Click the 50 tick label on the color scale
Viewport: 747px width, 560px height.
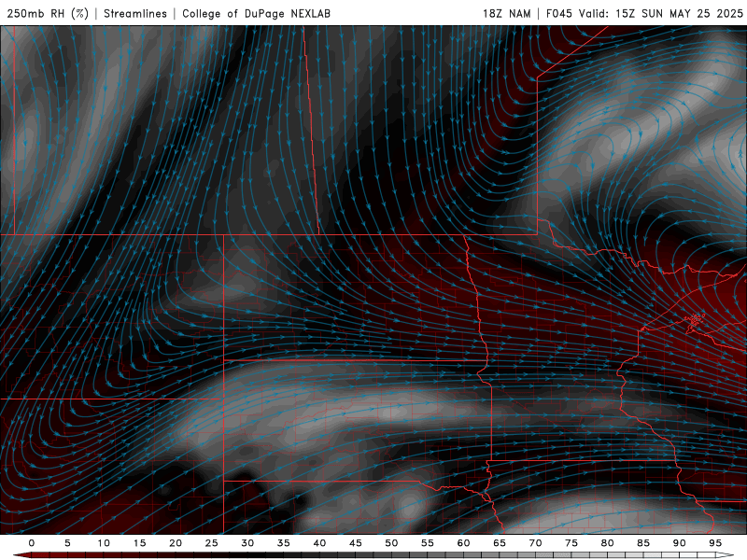[391, 543]
